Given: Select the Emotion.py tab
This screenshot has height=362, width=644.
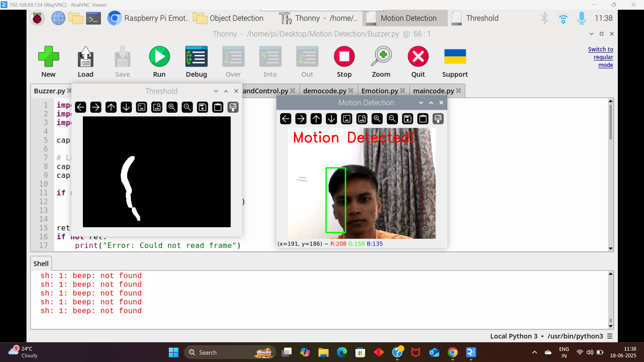Looking at the screenshot, I should pos(380,91).
